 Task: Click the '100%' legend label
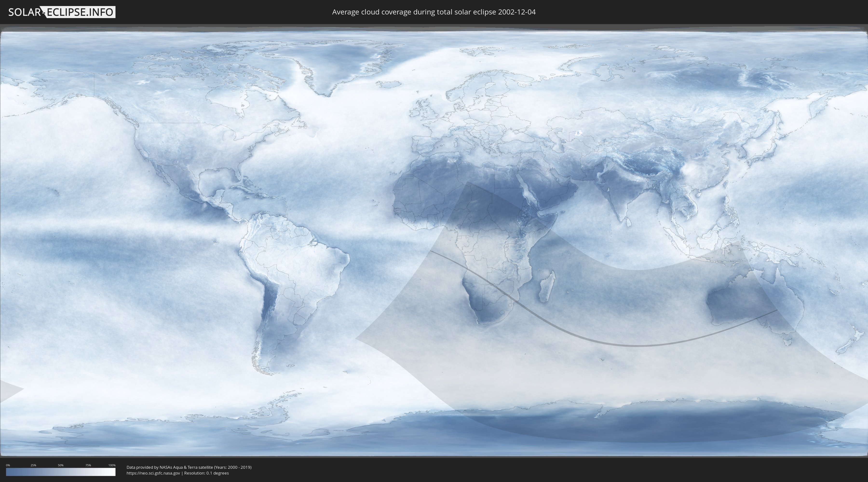tap(112, 465)
